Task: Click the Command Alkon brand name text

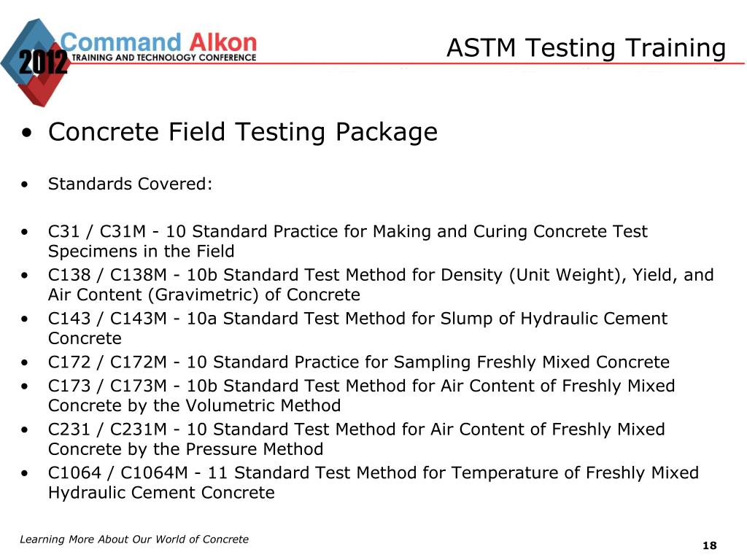Action: coord(158,42)
